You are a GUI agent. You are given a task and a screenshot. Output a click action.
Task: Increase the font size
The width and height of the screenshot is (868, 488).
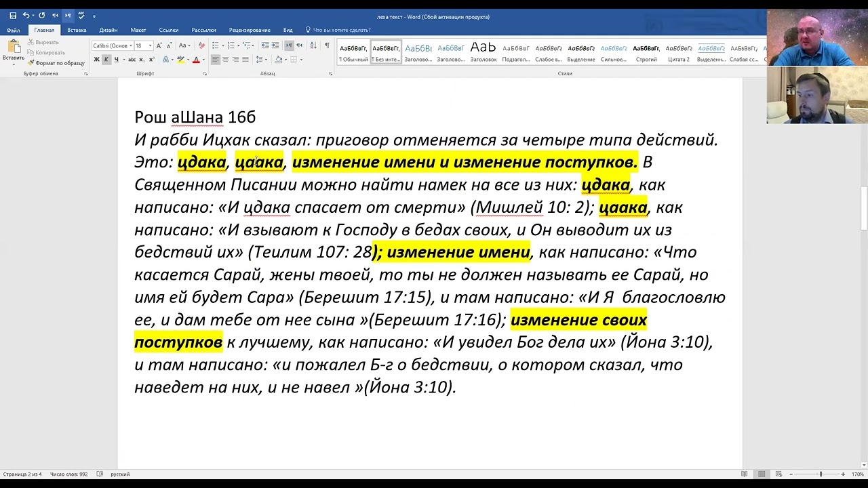[x=159, y=45]
